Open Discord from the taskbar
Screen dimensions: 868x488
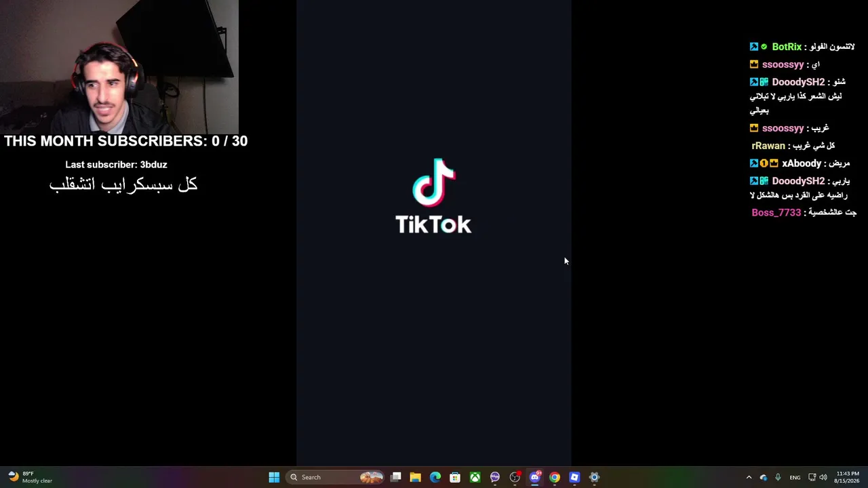pyautogui.click(x=535, y=477)
